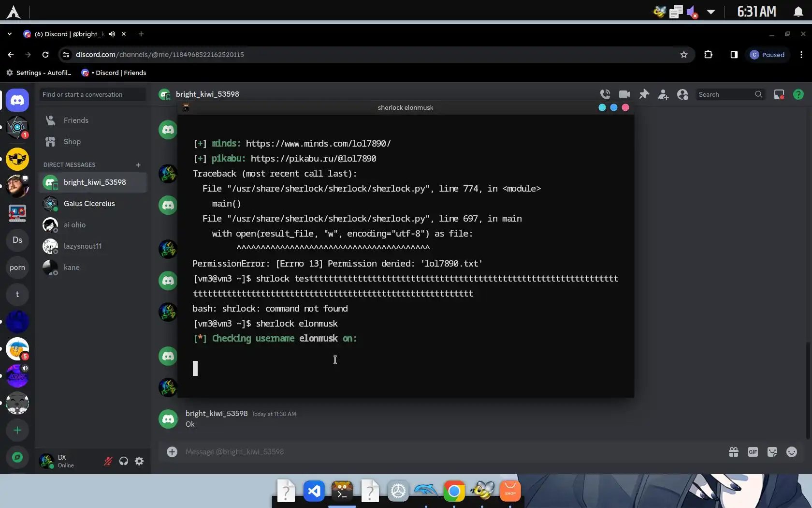The width and height of the screenshot is (812, 508).
Task: Open the yellow crash-test emblem server
Action: click(x=17, y=159)
